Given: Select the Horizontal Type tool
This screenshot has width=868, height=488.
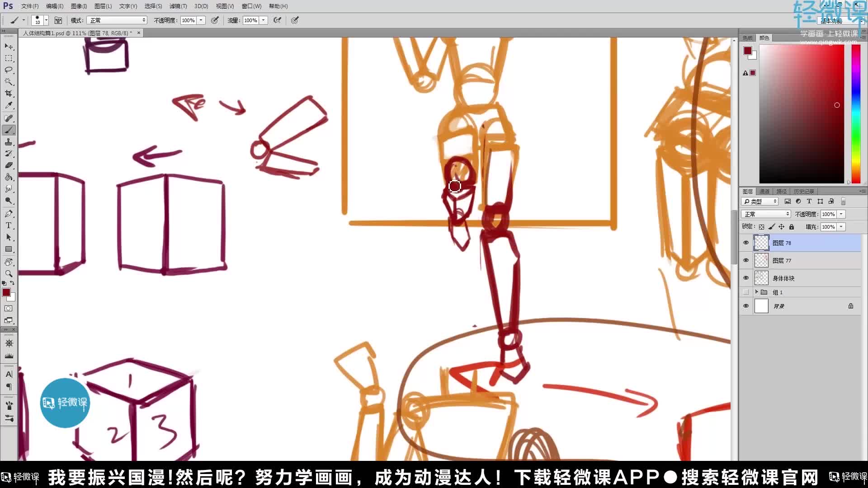Looking at the screenshot, I should point(9,225).
